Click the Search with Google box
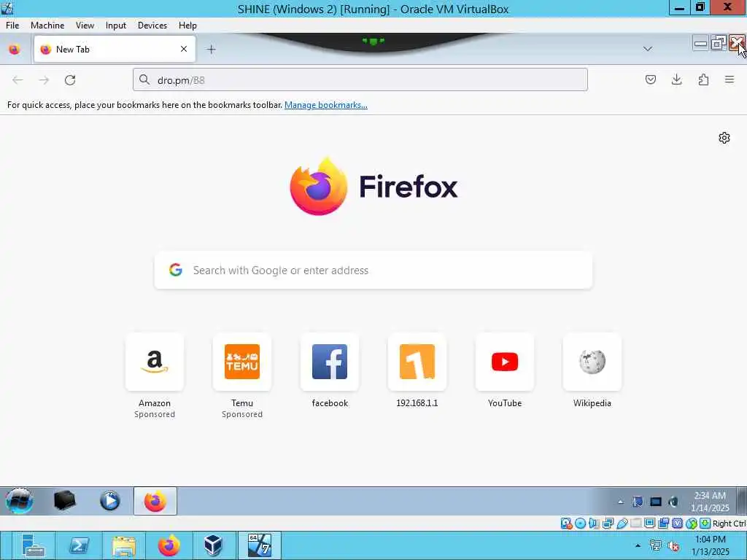This screenshot has height=560, width=747. (373, 270)
